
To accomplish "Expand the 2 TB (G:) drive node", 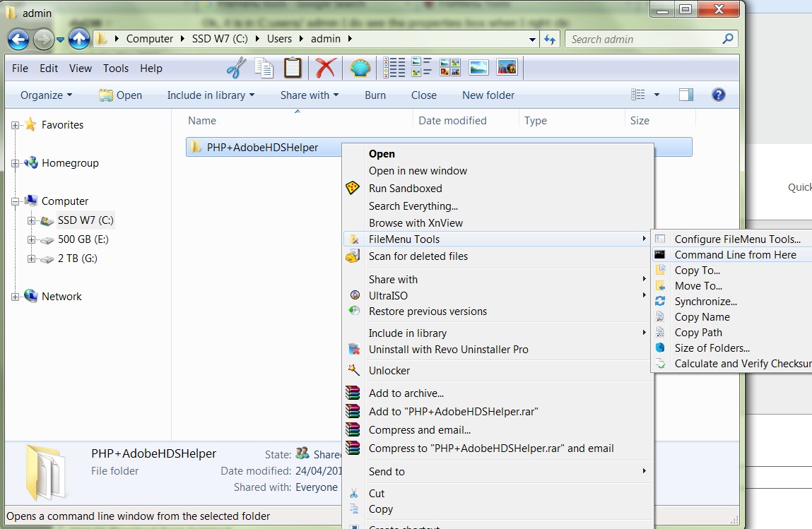I will (x=32, y=258).
